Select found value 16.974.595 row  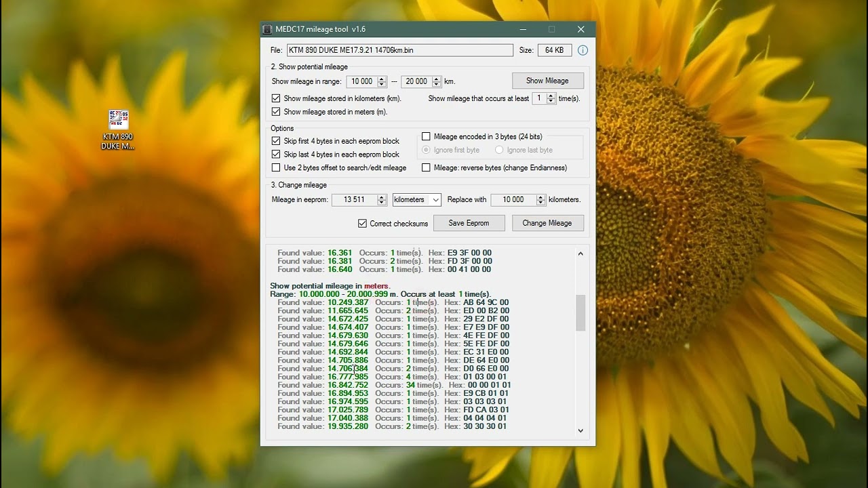(x=393, y=401)
